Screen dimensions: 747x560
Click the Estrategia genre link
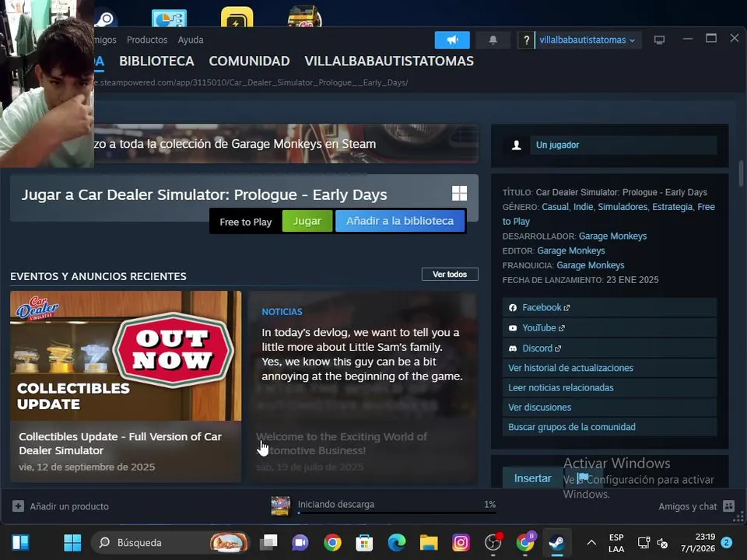coord(672,207)
